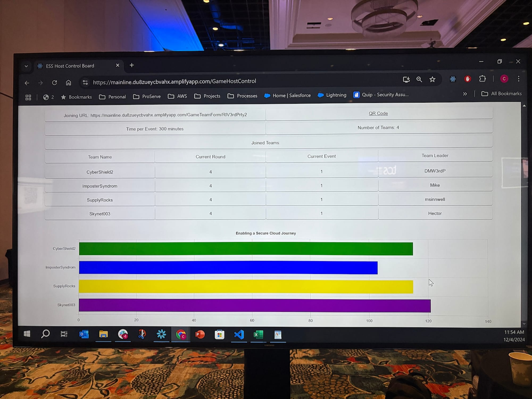Show hidden bookmarks with double chevron
This screenshot has width=532, height=399.
[465, 94]
